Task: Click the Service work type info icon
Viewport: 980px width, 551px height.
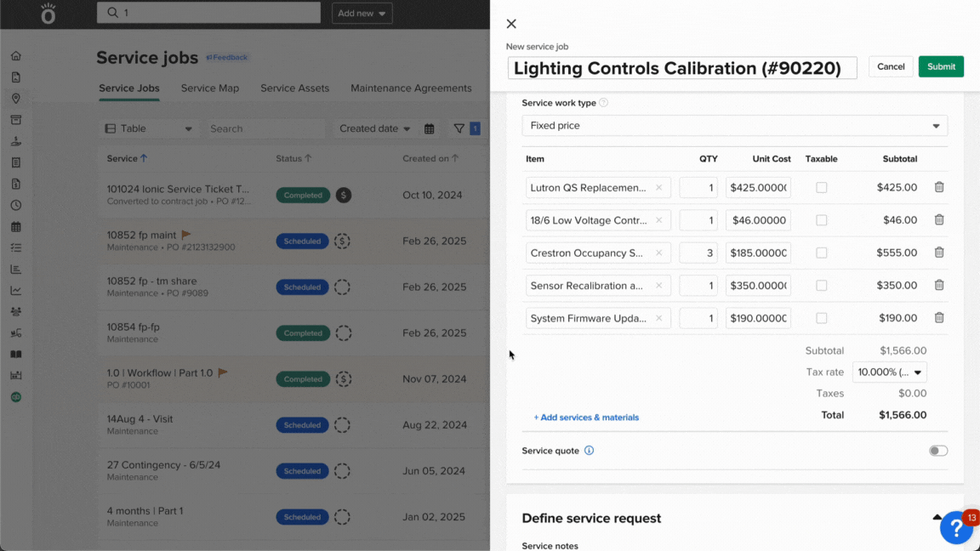Action: pos(604,103)
